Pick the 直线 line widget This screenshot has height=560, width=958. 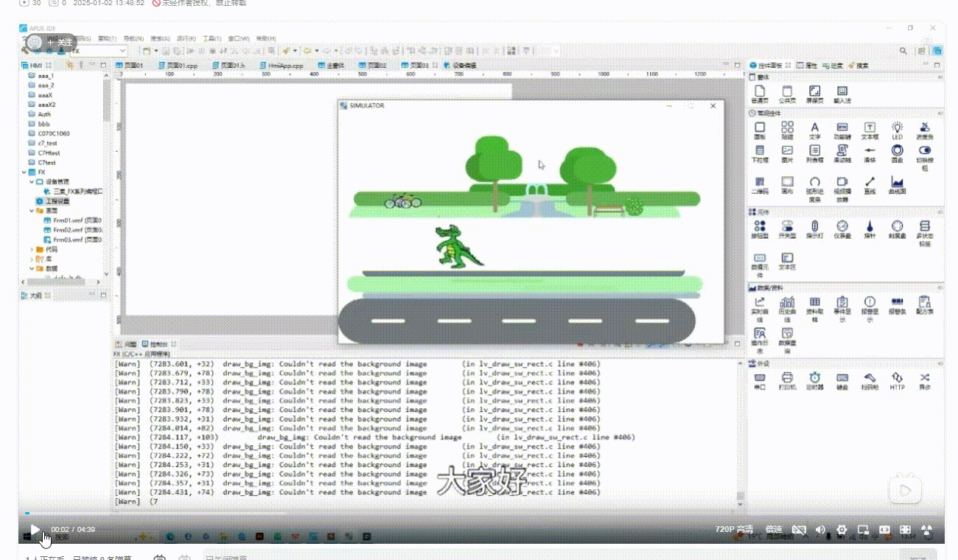coord(870,184)
